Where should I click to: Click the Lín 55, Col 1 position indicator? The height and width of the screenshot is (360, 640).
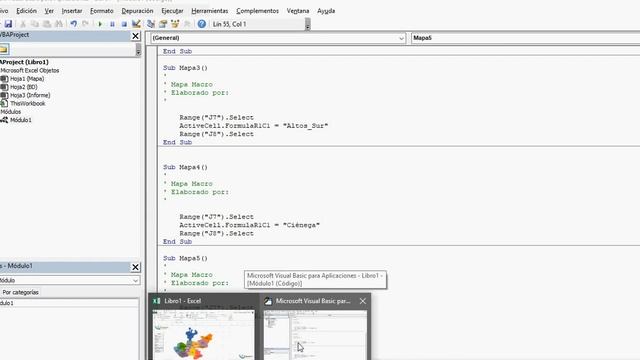[x=229, y=24]
